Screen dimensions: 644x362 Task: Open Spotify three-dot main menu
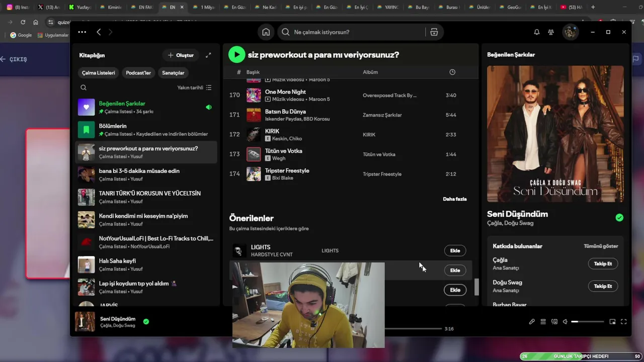(82, 32)
